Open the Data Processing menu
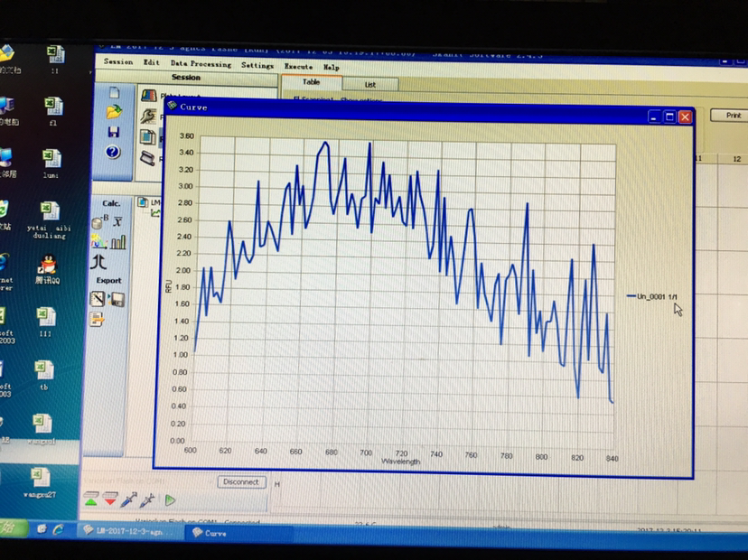 (201, 63)
